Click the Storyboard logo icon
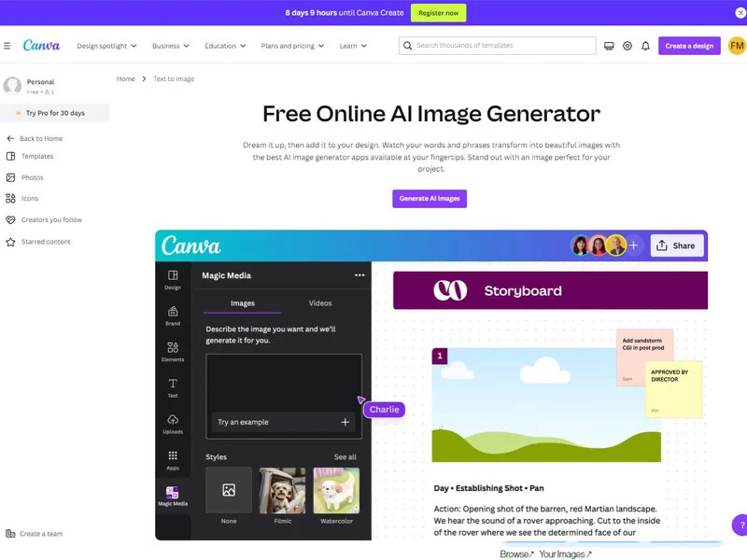The height and width of the screenshot is (560, 747). (x=450, y=290)
